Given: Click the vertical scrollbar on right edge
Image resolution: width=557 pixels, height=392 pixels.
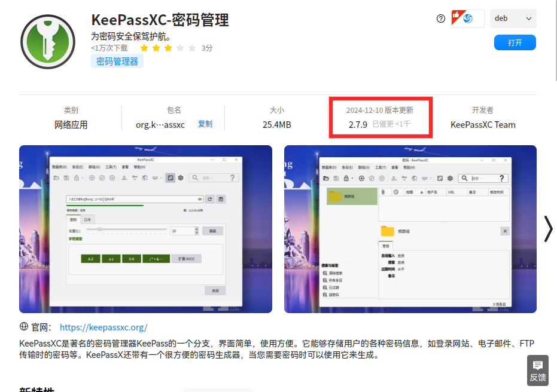Looking at the screenshot, I should [x=556, y=41].
